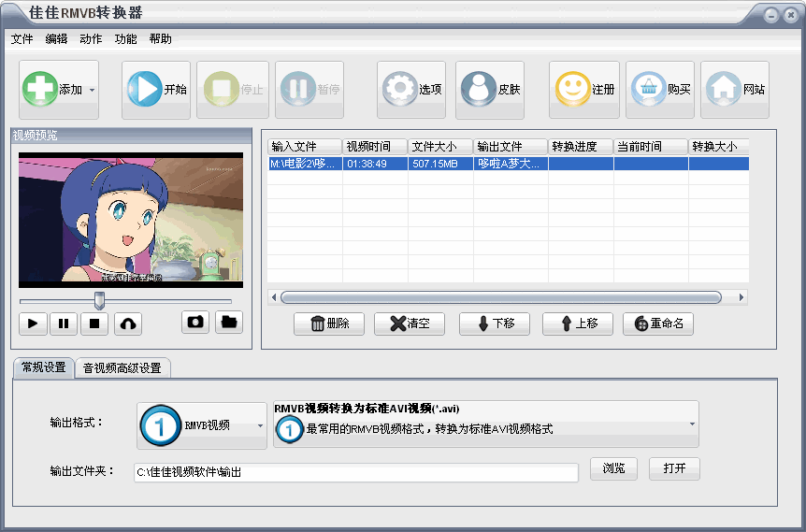
Task: Open 选项 options gear button
Action: coord(411,90)
